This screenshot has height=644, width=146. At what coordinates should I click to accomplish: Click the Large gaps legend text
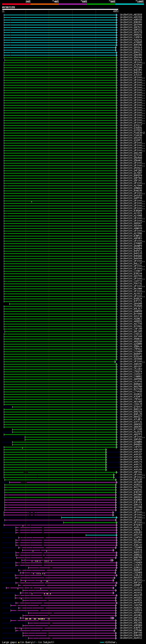click(x=10, y=642)
